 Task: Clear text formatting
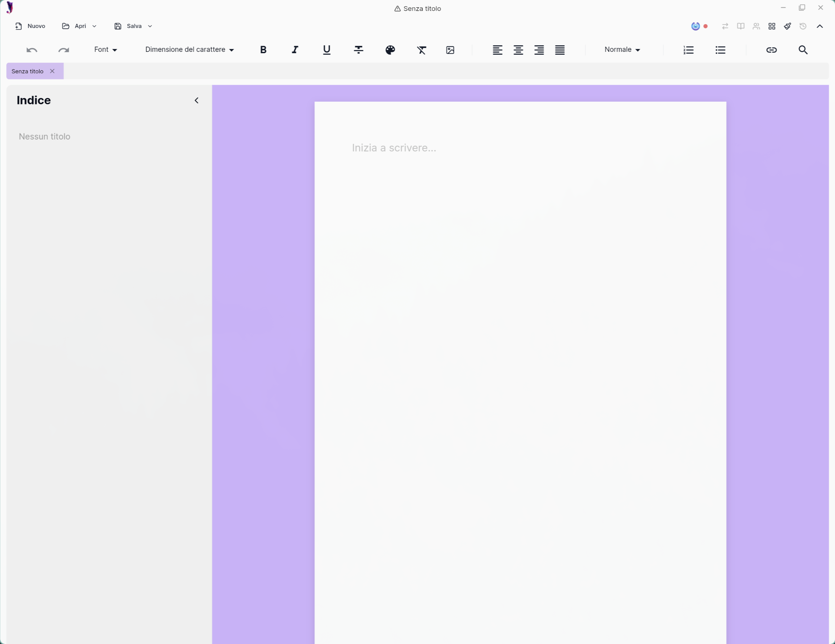(x=421, y=50)
